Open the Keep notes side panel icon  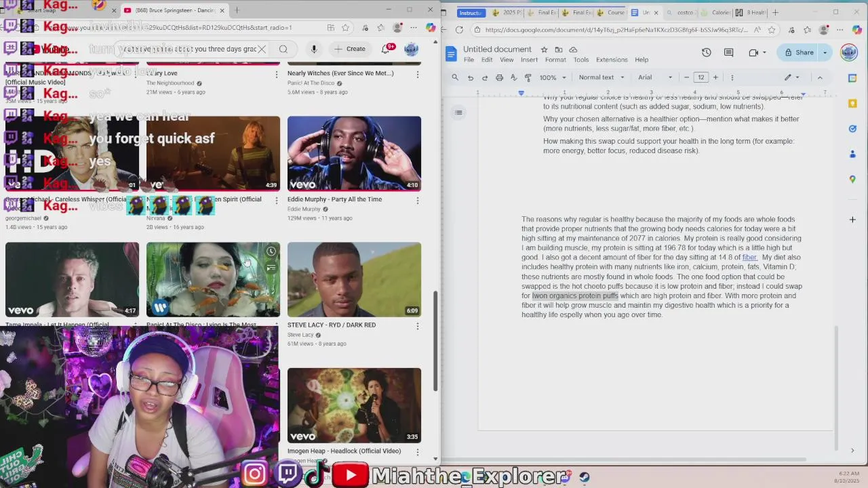click(852, 103)
